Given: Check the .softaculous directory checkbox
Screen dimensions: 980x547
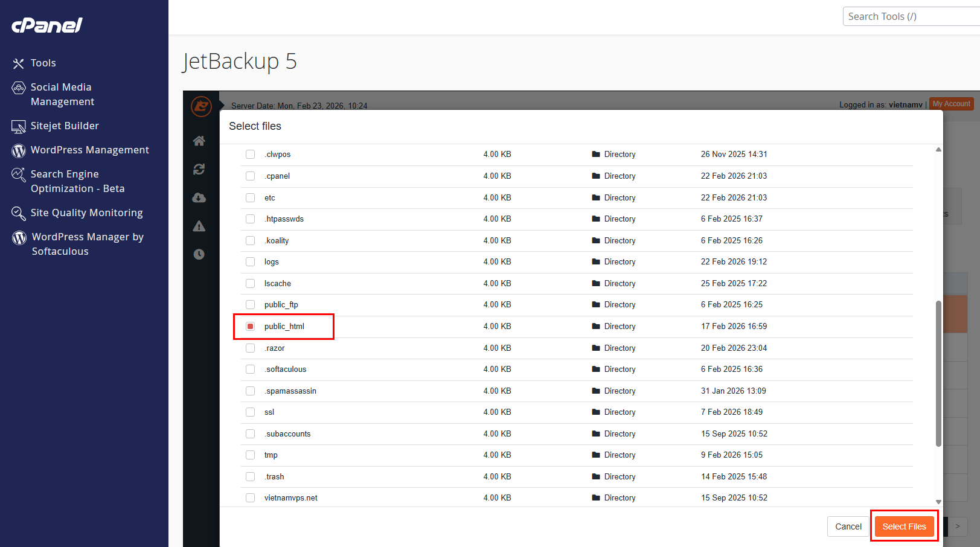Looking at the screenshot, I should (250, 369).
